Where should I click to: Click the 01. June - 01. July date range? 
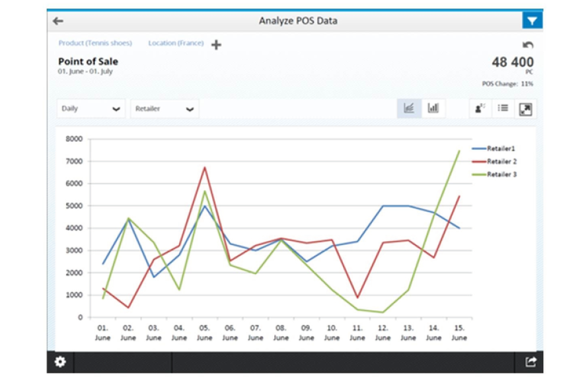tap(85, 71)
